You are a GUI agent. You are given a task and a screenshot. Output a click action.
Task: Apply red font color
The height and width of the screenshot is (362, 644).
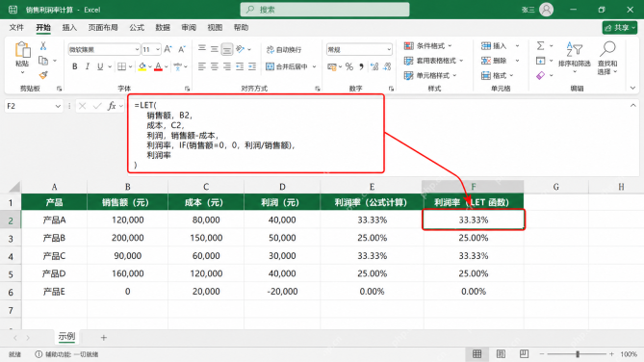158,66
